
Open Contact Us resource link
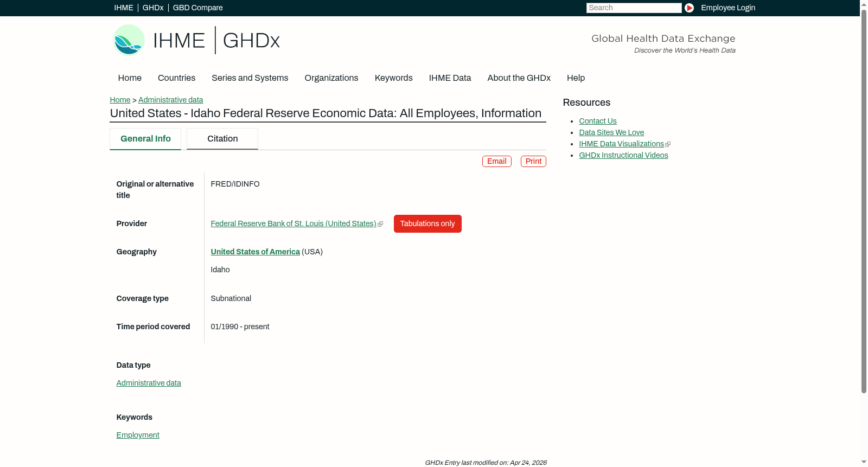point(598,121)
